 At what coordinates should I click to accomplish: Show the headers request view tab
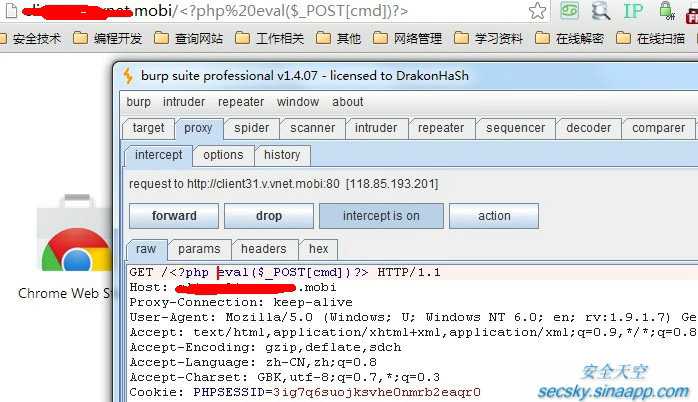point(264,249)
